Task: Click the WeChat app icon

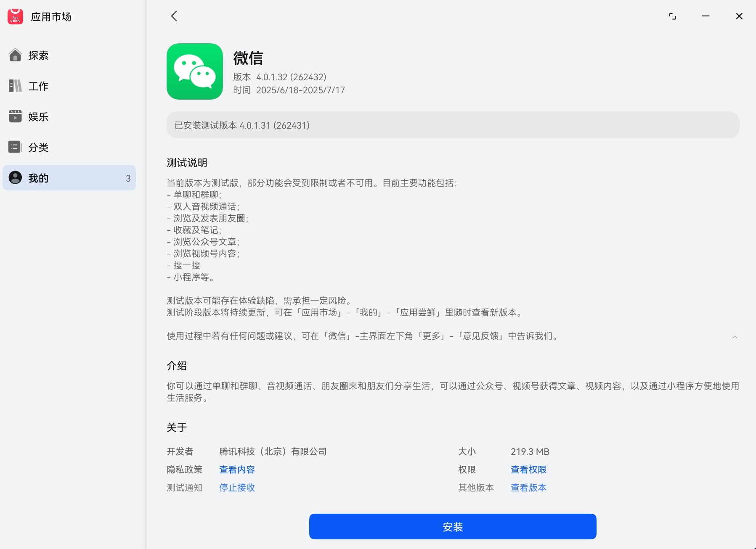Action: coord(195,71)
